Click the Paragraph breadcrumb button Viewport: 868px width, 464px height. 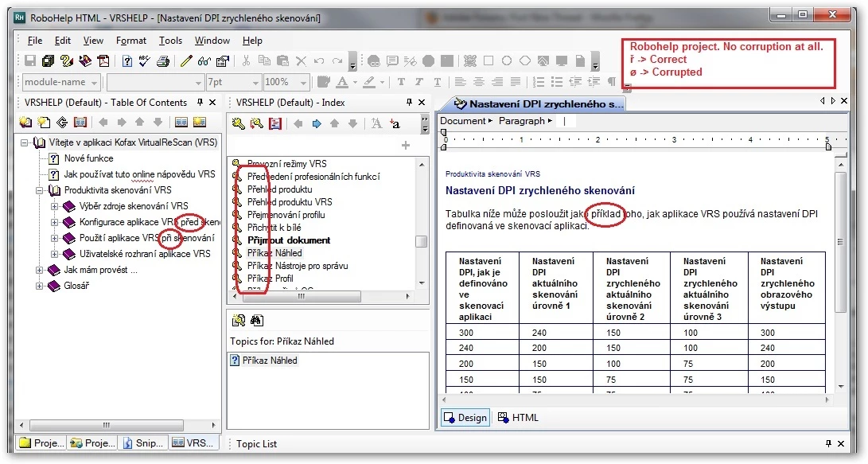click(525, 121)
